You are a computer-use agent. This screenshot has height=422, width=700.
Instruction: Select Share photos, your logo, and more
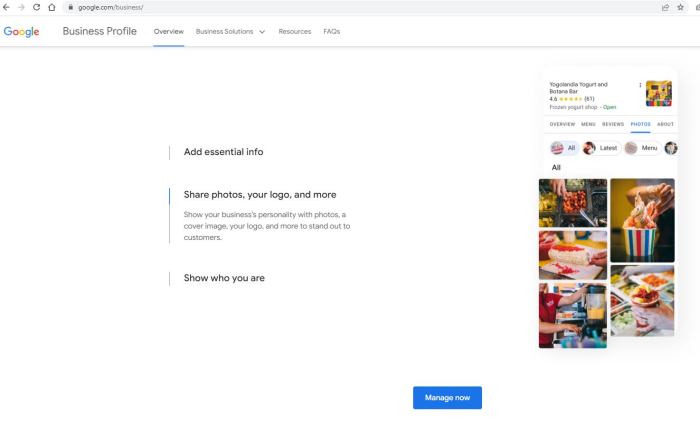(x=260, y=195)
